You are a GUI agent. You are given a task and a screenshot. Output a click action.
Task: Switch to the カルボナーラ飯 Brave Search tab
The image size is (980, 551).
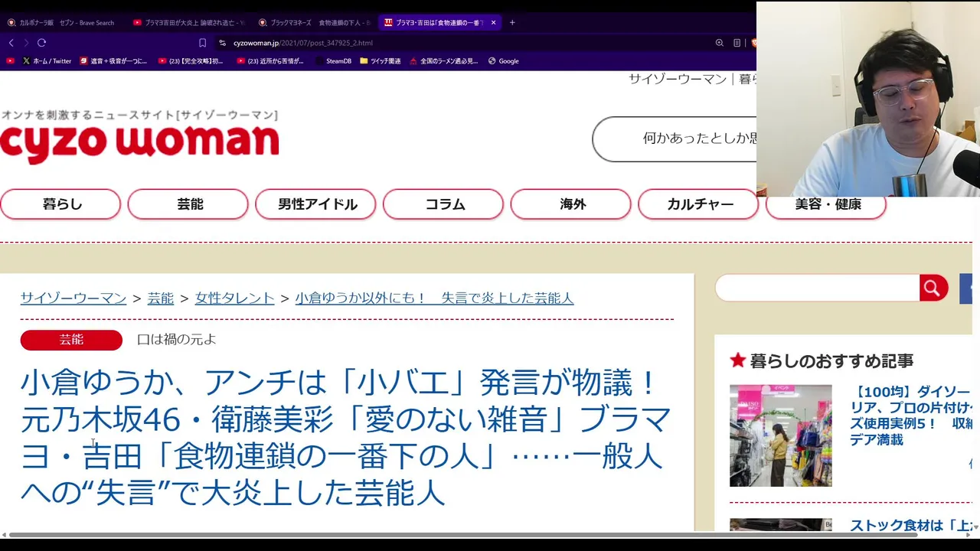[x=63, y=22]
